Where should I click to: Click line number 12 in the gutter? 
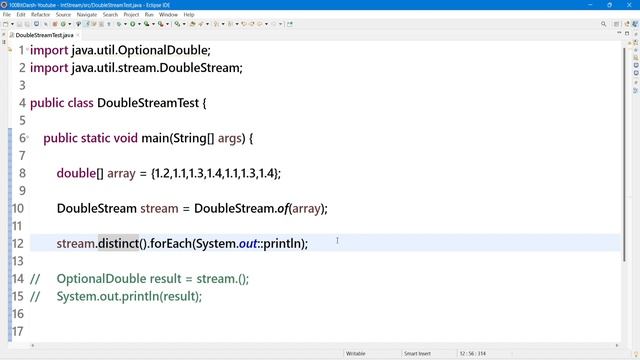click(x=18, y=244)
